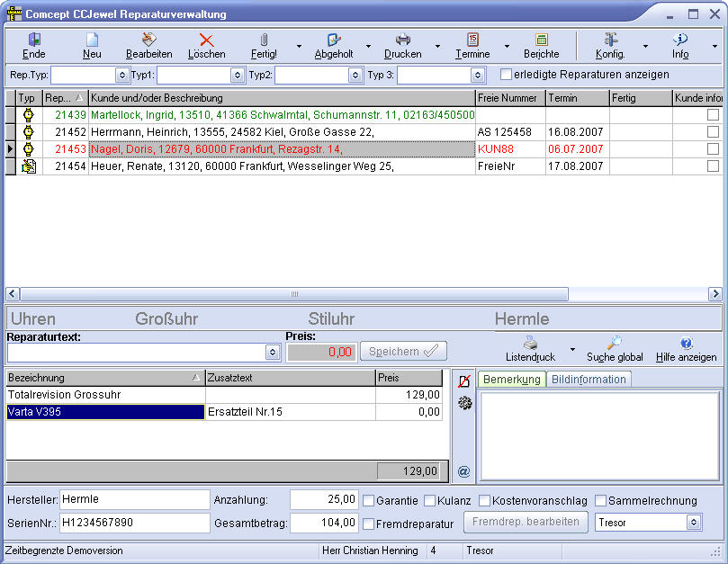Click the Speichern button
Viewport: 728px width, 564px height.
[403, 352]
